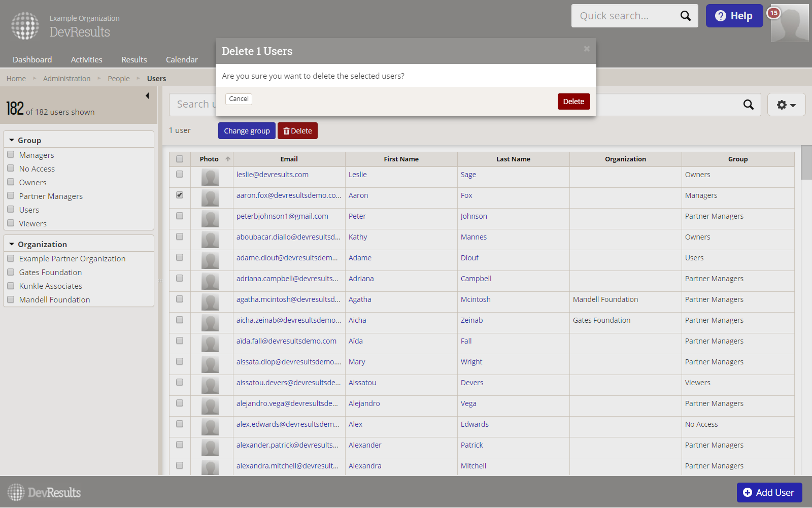Filter by No Access group checkbox
Image resolution: width=812 pixels, height=508 pixels.
[x=11, y=168]
